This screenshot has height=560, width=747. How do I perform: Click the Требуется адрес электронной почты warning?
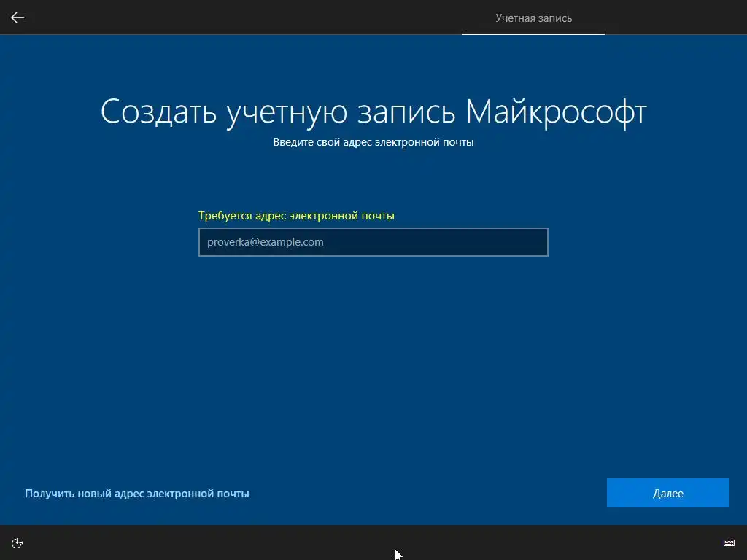pyautogui.click(x=296, y=216)
